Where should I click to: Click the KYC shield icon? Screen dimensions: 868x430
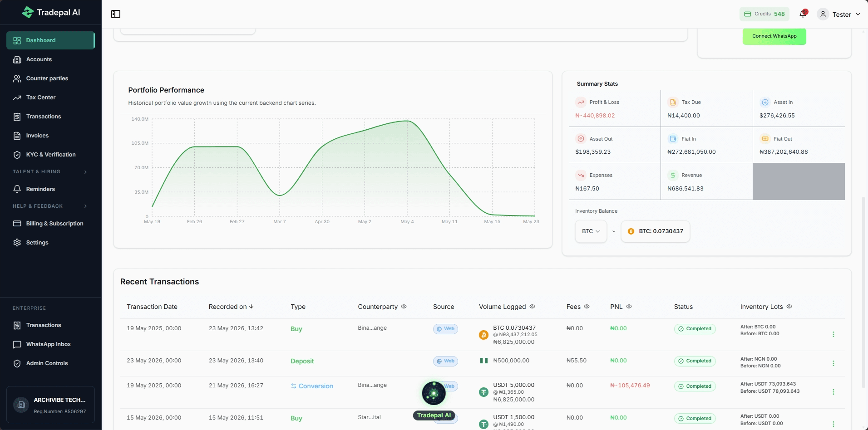click(x=17, y=155)
